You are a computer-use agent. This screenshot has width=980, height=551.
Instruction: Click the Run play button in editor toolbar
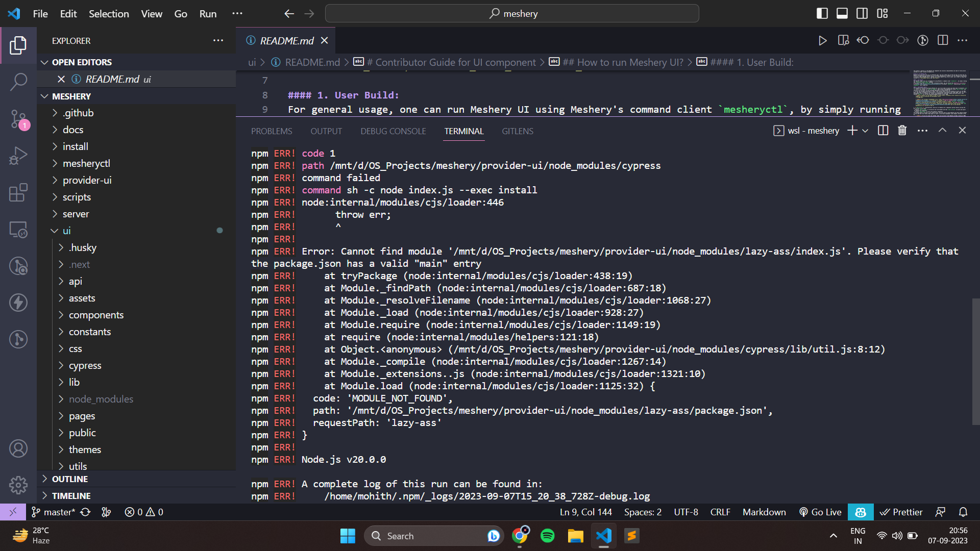(x=822, y=41)
